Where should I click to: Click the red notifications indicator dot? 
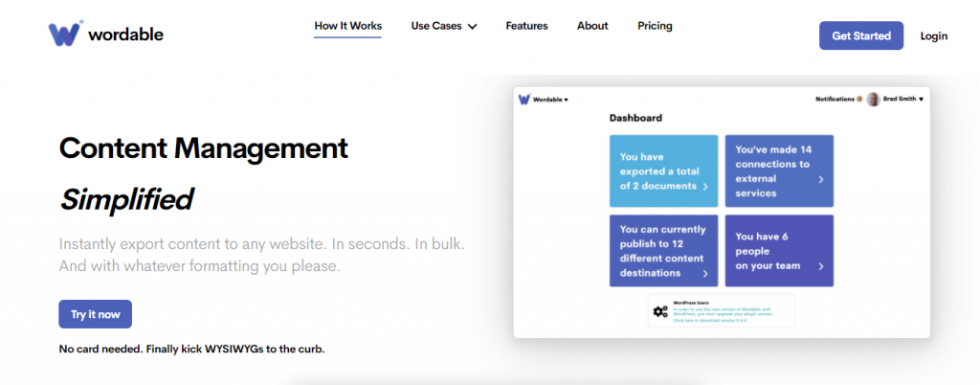point(859,99)
